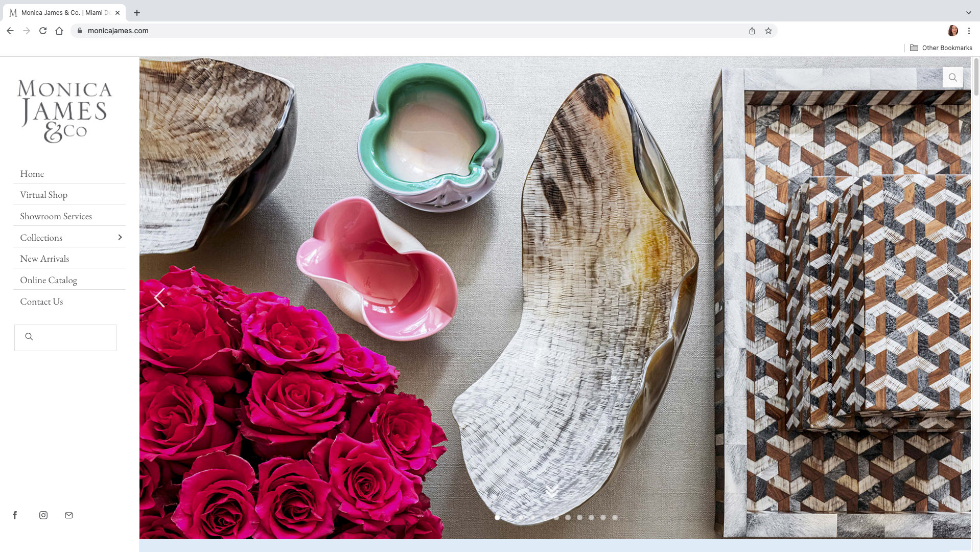Open New Arrivals menu item
This screenshot has width=980, height=552.
point(44,259)
